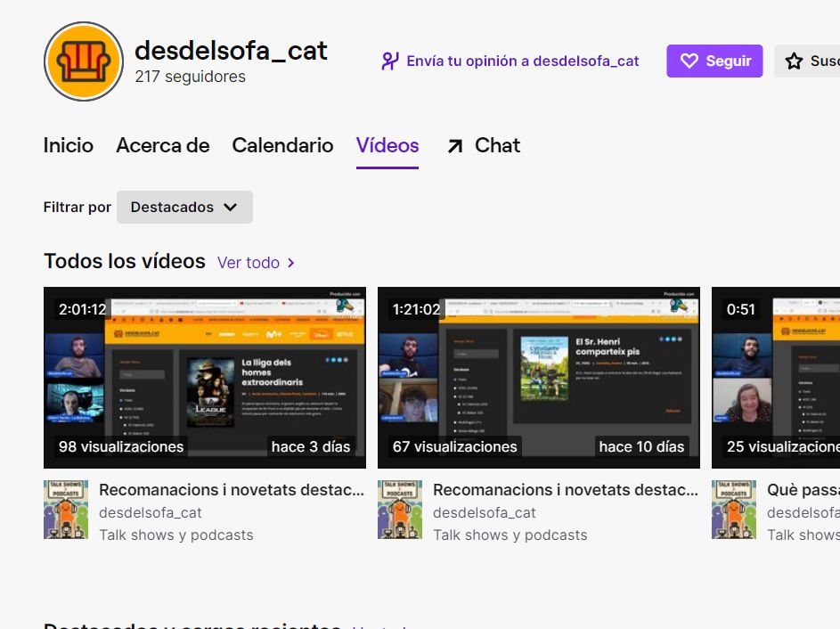Click the 'Todos los vídeos' section heading
840x629 pixels.
click(125, 261)
